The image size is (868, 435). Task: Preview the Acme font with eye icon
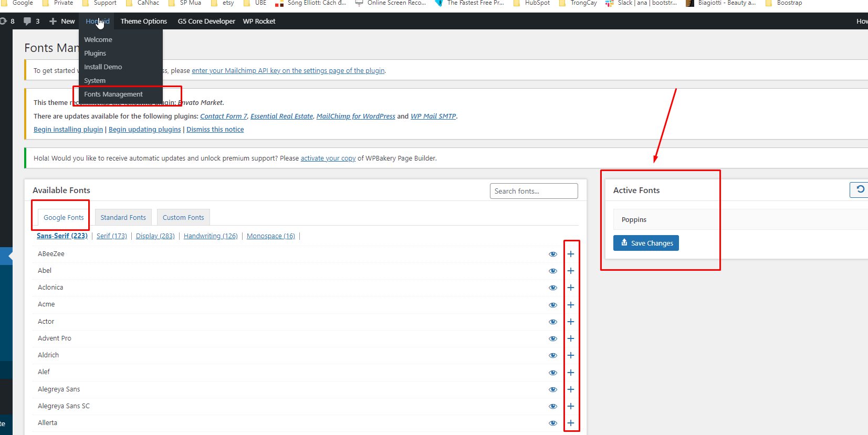(x=553, y=305)
